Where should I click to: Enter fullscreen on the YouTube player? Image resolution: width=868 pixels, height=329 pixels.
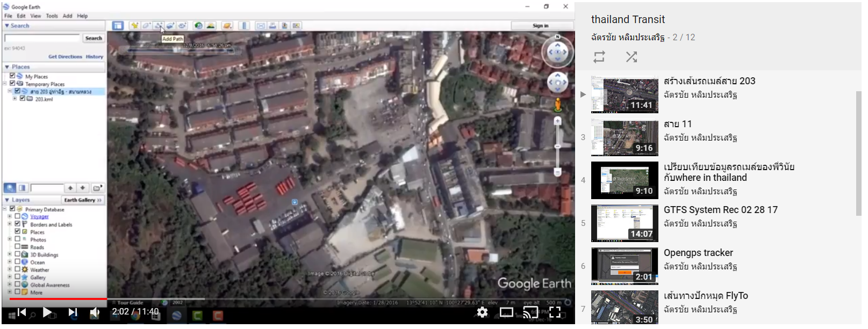555,312
